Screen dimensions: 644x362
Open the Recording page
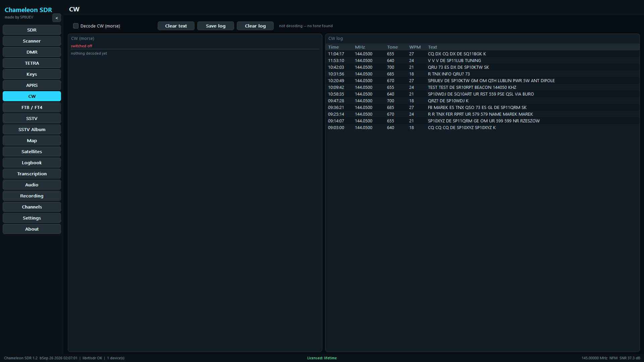[x=32, y=196]
